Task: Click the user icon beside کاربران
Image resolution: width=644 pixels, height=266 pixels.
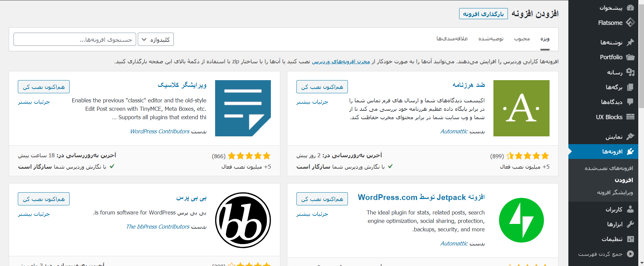Action: 630,209
